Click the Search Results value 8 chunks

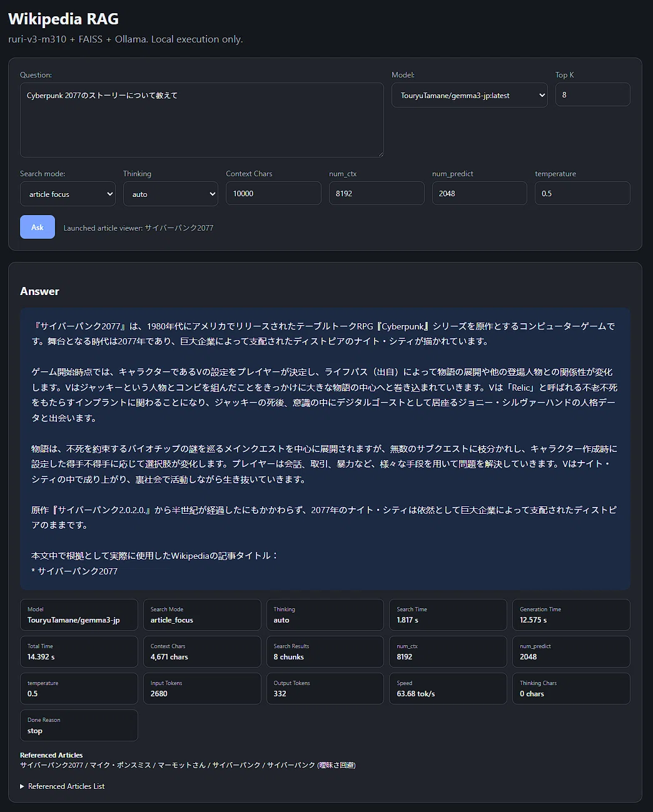[289, 657]
